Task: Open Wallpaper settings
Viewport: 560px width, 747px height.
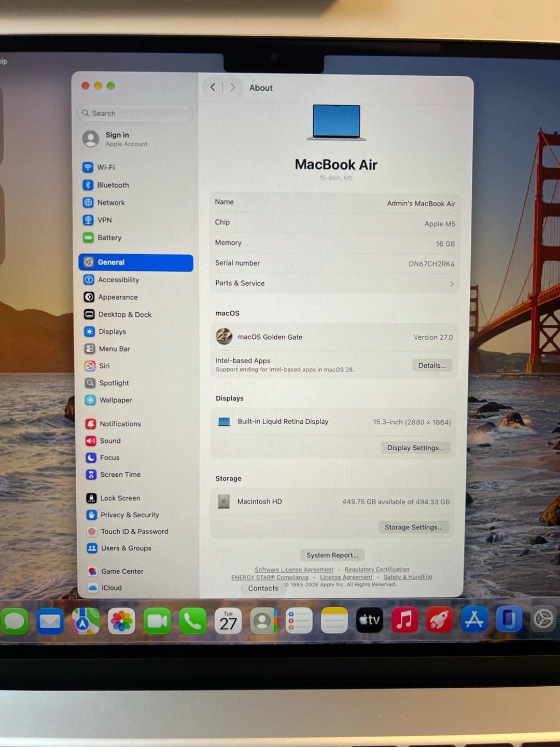Action: (x=138, y=400)
